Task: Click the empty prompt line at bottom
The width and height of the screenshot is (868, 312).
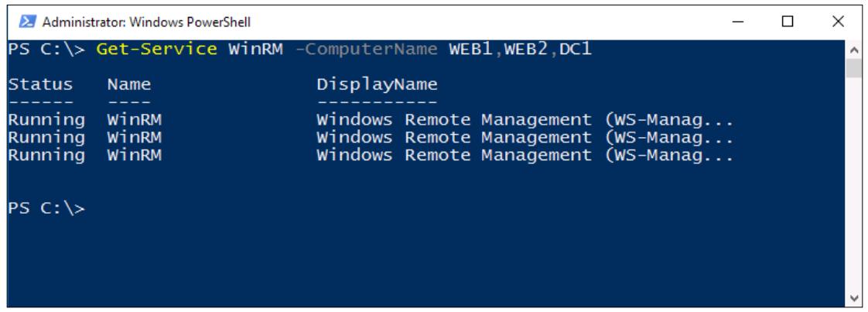Action: click(46, 209)
